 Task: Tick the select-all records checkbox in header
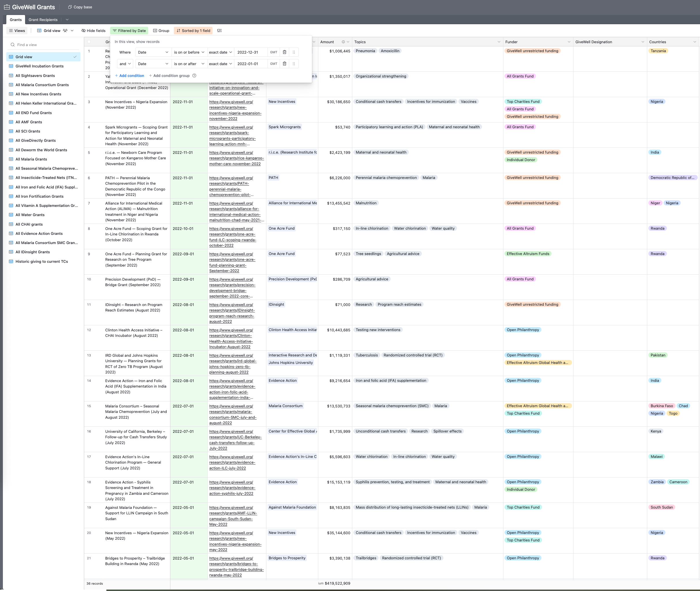[89, 42]
